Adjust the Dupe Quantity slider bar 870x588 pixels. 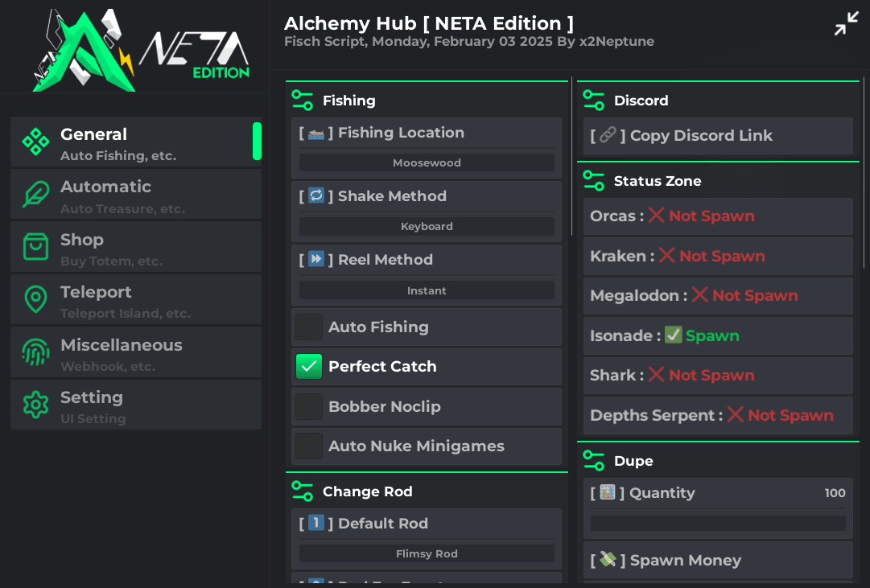click(718, 523)
